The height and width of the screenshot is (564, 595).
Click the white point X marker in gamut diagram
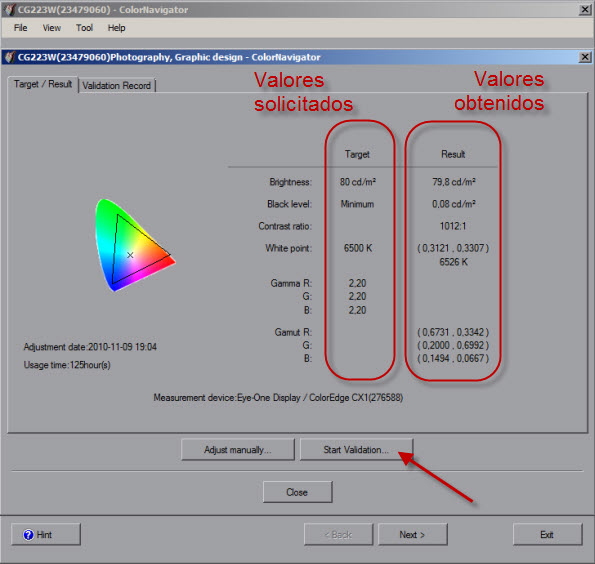130,255
